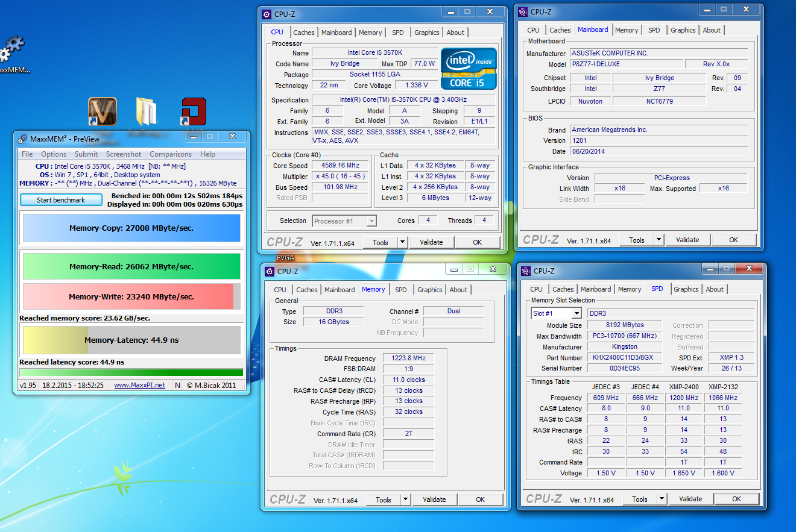Click the Part Number KHX2400C11D3/8GX field
Image resolution: width=796 pixels, height=532 pixels.
[624, 358]
